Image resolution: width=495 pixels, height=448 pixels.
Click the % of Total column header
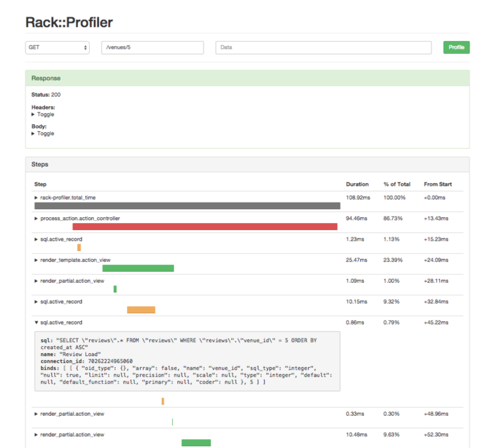coord(397,184)
